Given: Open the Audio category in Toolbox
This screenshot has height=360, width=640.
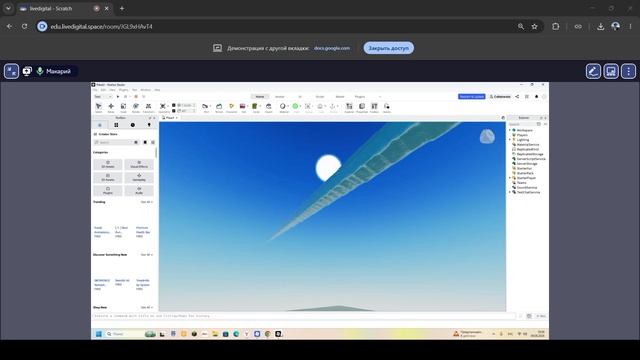Looking at the screenshot, I should pyautogui.click(x=139, y=191).
